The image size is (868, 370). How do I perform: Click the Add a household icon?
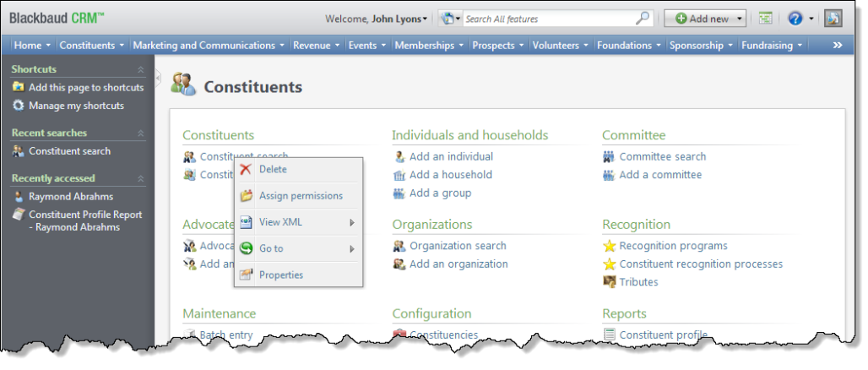click(399, 175)
